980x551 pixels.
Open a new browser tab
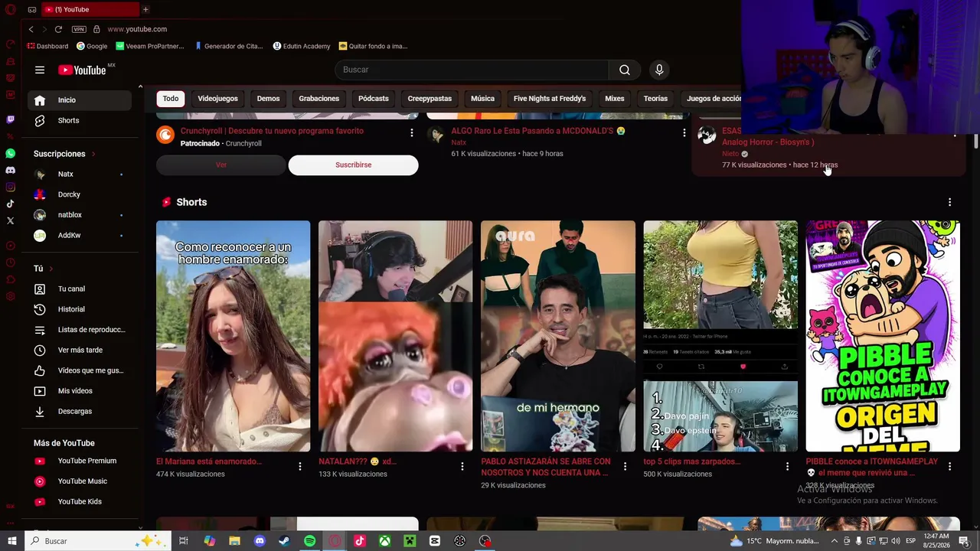[145, 9]
